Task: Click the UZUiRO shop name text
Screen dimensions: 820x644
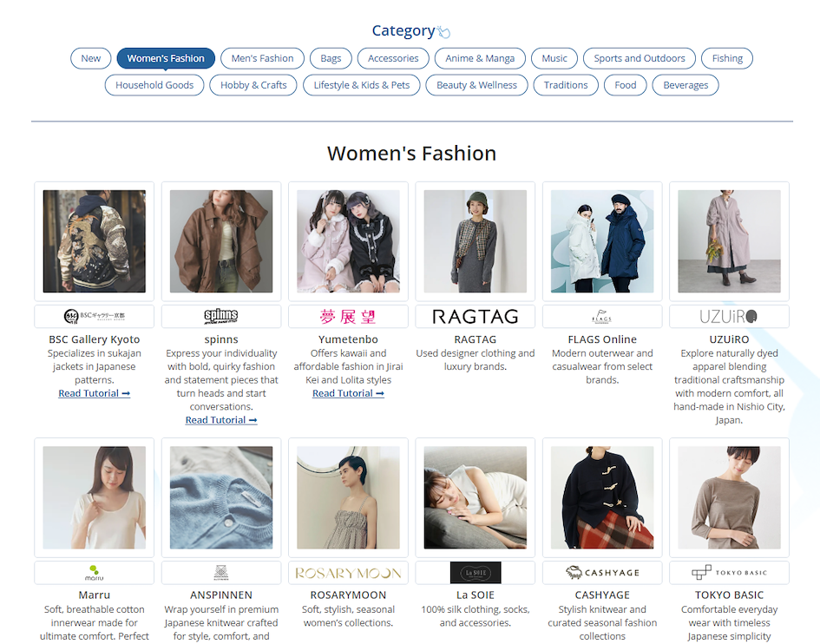Action: pos(729,339)
